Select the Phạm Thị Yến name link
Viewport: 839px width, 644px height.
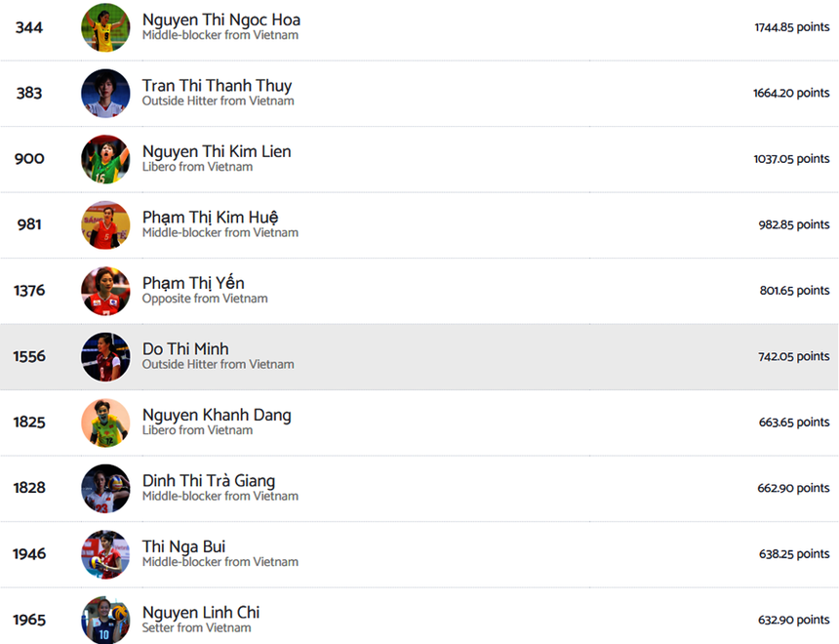click(193, 283)
